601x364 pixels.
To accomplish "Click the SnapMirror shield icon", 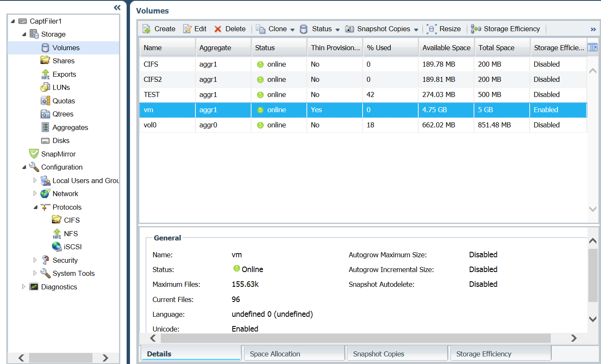I will pyautogui.click(x=34, y=154).
